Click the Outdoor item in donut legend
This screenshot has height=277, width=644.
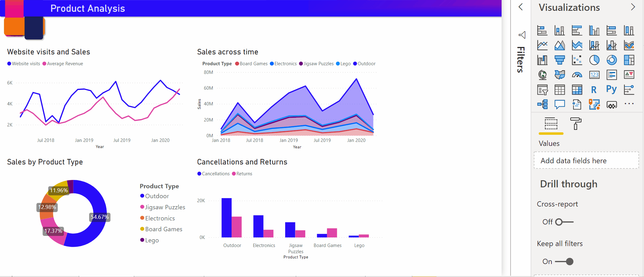(x=157, y=196)
